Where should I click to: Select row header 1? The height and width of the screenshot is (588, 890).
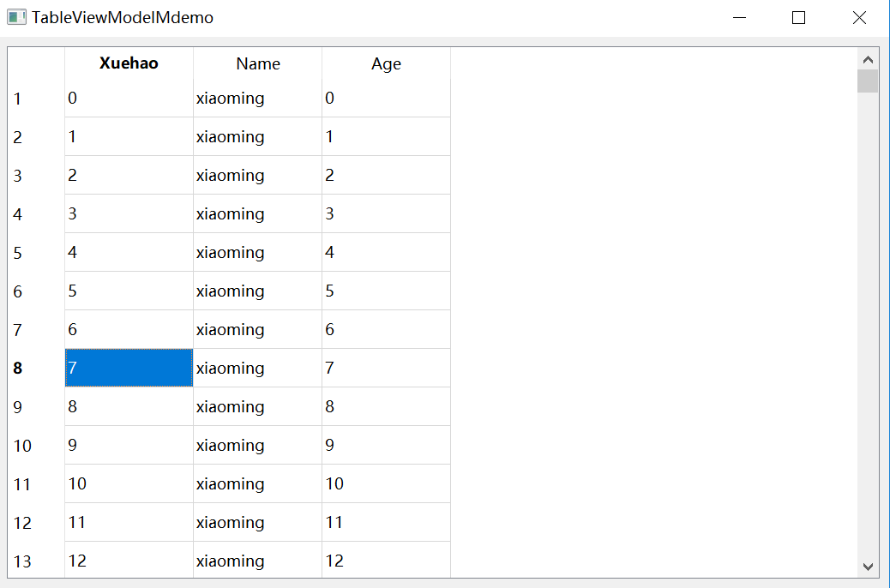coord(36,99)
